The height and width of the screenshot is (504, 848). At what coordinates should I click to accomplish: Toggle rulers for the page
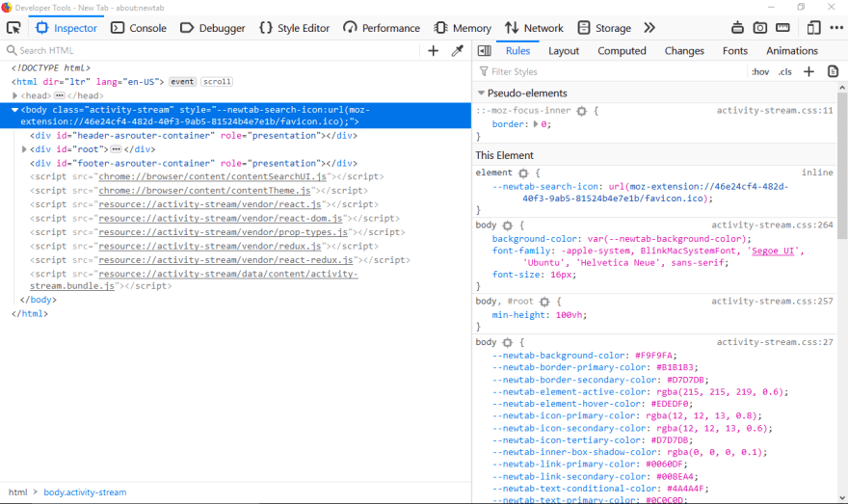coord(782,28)
